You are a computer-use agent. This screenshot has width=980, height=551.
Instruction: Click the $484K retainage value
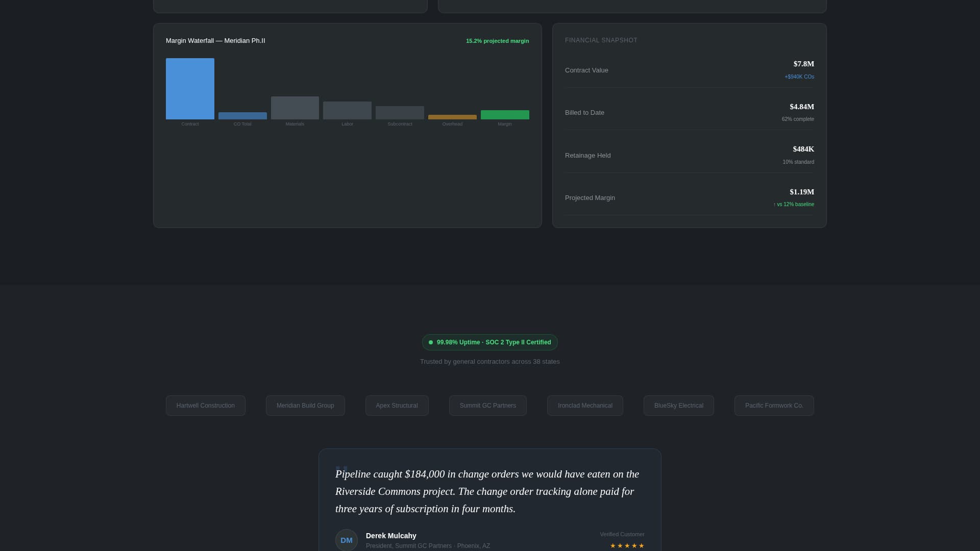803,149
